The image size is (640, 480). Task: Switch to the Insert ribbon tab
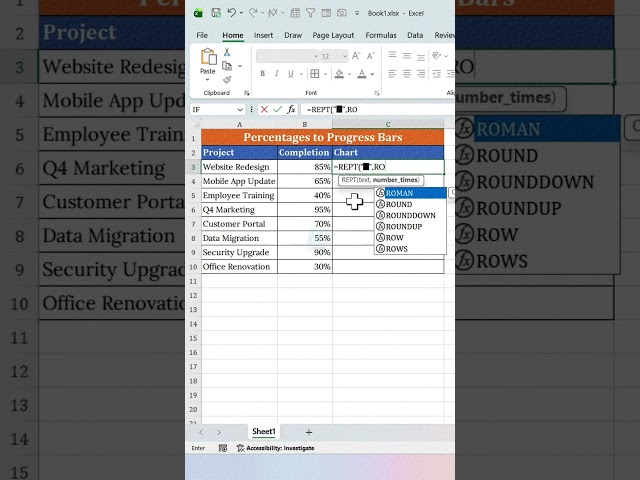point(263,36)
